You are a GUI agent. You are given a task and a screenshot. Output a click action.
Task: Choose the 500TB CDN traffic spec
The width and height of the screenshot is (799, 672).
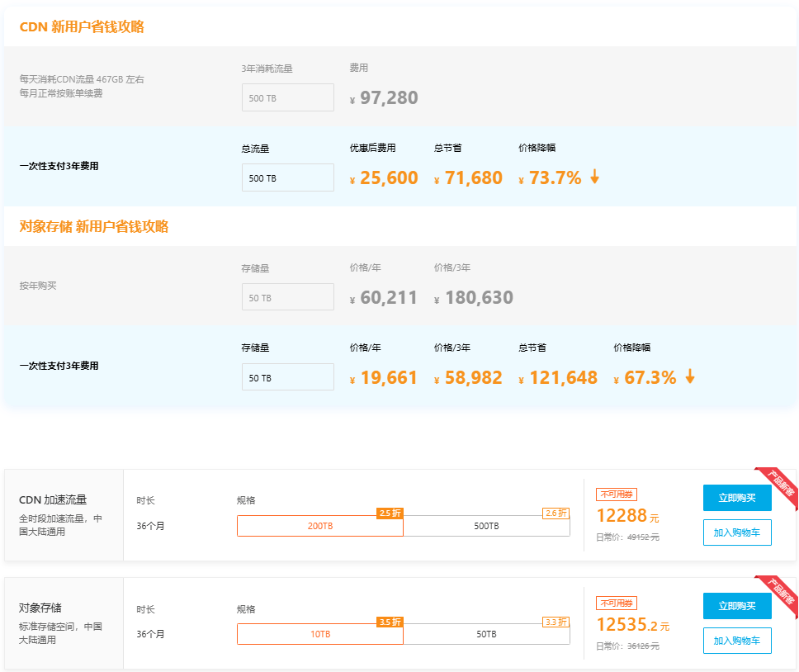click(486, 526)
